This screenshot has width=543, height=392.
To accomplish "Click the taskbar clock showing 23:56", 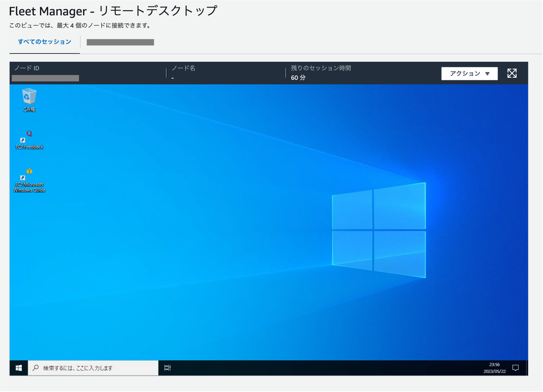I will (x=494, y=365).
